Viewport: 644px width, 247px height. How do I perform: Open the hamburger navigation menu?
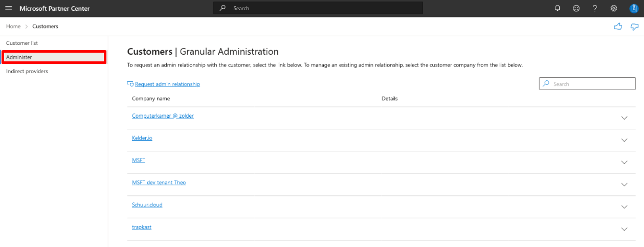[8, 8]
